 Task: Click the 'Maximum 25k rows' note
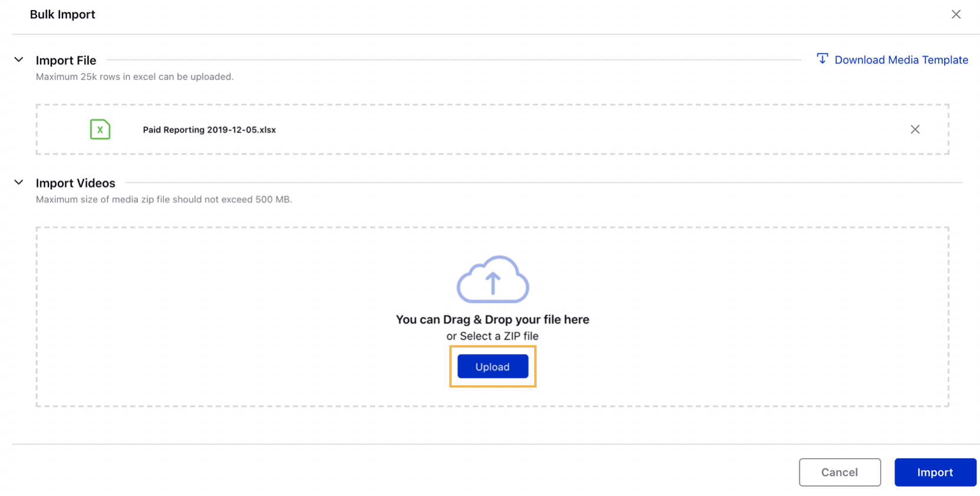click(x=134, y=77)
